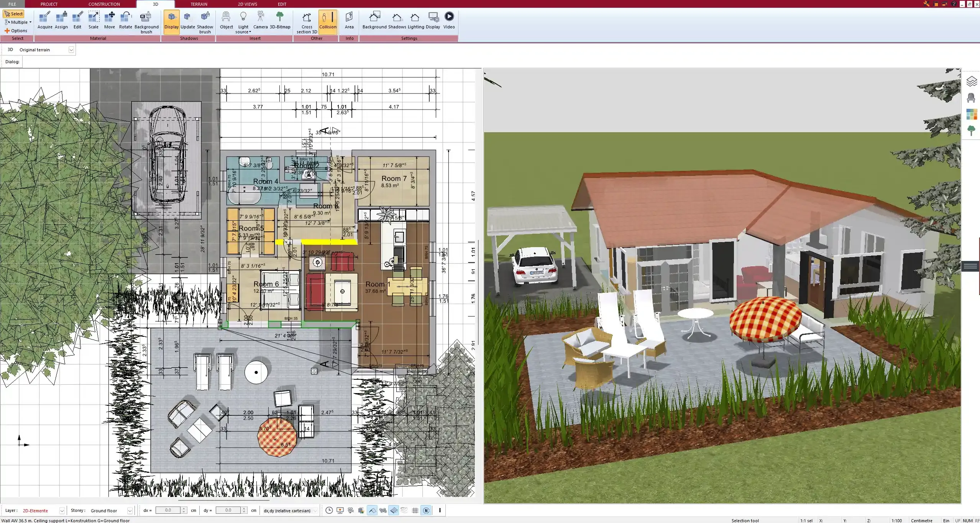Click the Select button in the toolbar

[14, 13]
